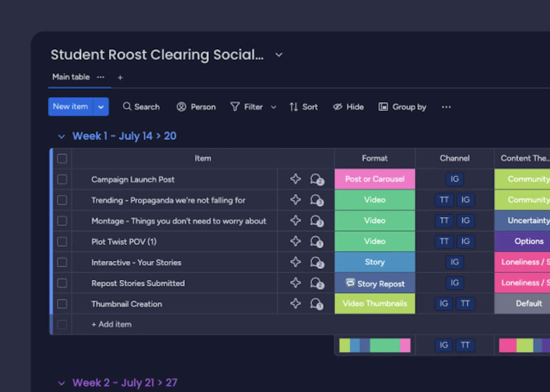Open conversation icon for Thumbnail Creation row
550x392 pixels.
[x=316, y=304]
